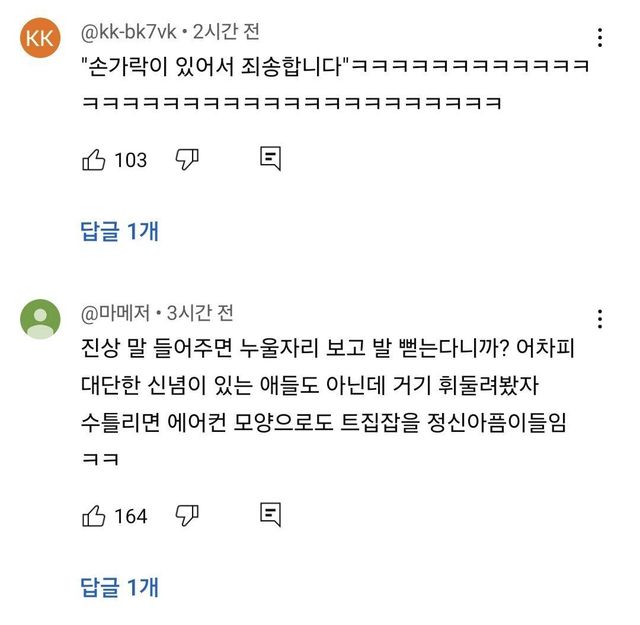Like the comment by @마메저

pyautogui.click(x=94, y=515)
